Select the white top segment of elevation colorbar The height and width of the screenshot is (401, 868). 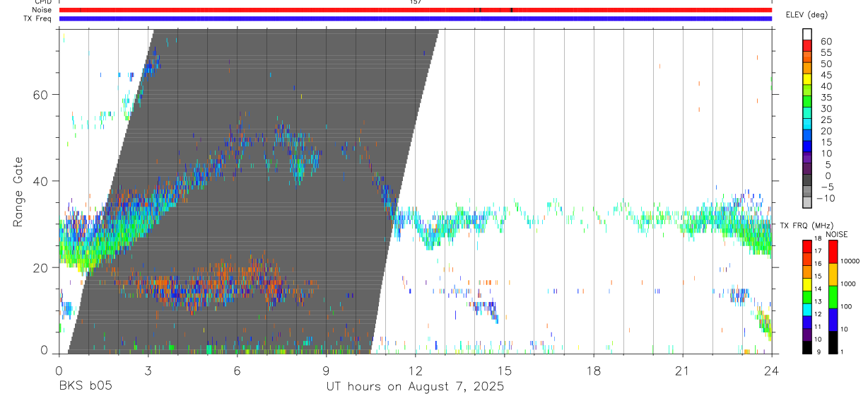(807, 33)
